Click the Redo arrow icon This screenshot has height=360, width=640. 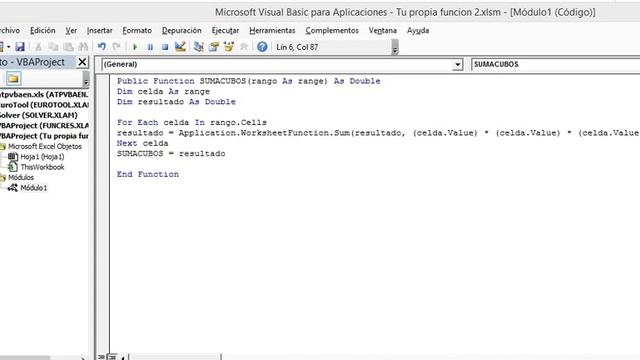(116, 47)
